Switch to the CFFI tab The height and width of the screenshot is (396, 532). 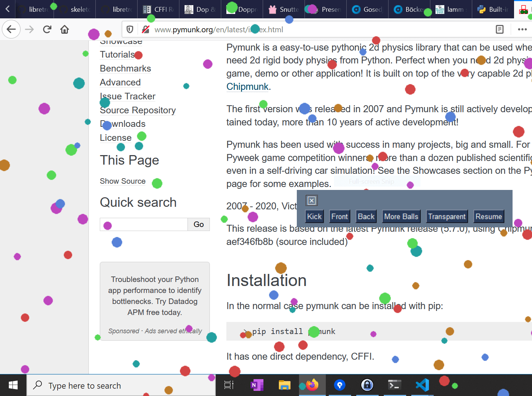point(158,9)
